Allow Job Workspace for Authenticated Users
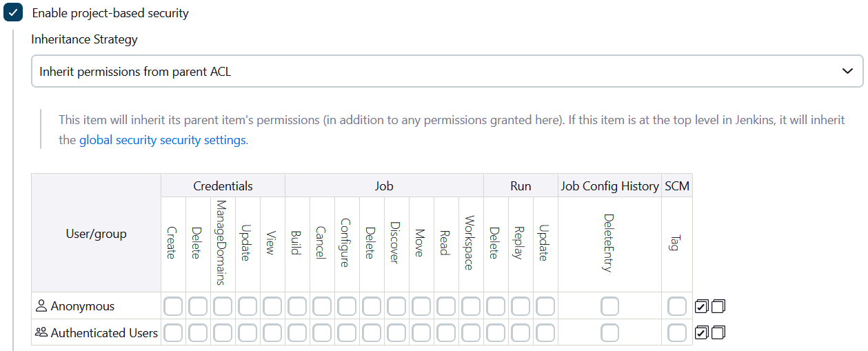This screenshot has height=351, width=868. point(471,333)
